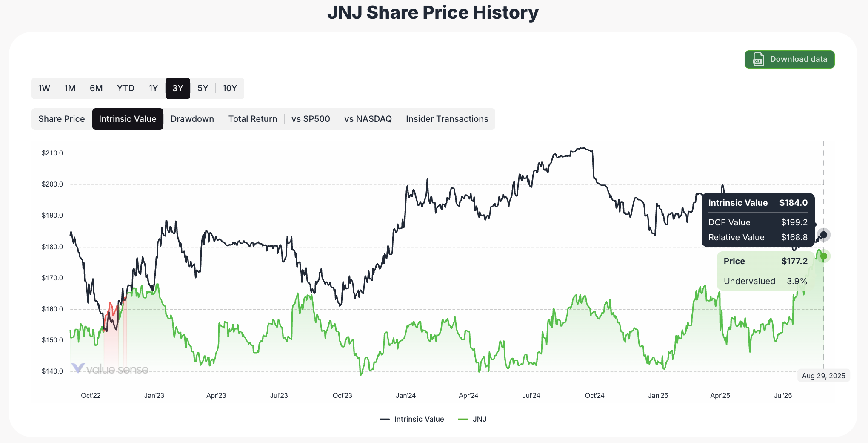Click the green JNJ price marker dot
Image resolution: width=868 pixels, height=443 pixels.
pos(824,256)
